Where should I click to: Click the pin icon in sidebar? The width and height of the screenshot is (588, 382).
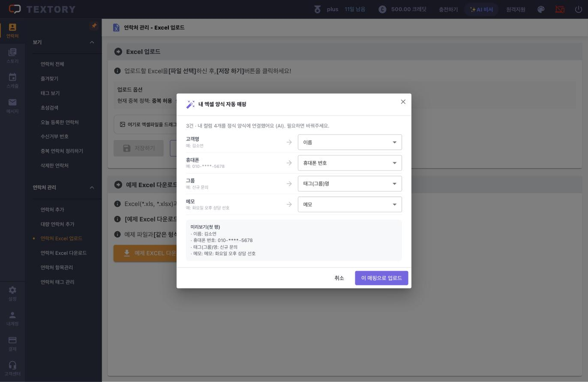coord(94,26)
